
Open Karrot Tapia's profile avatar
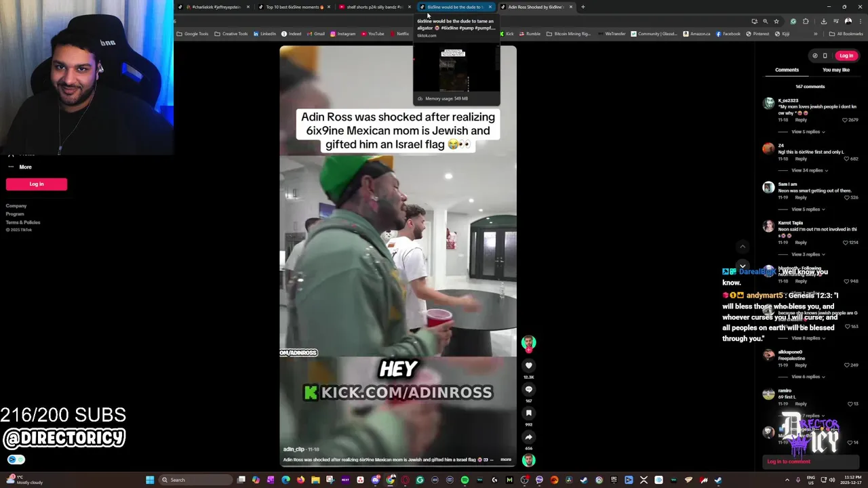tap(768, 226)
